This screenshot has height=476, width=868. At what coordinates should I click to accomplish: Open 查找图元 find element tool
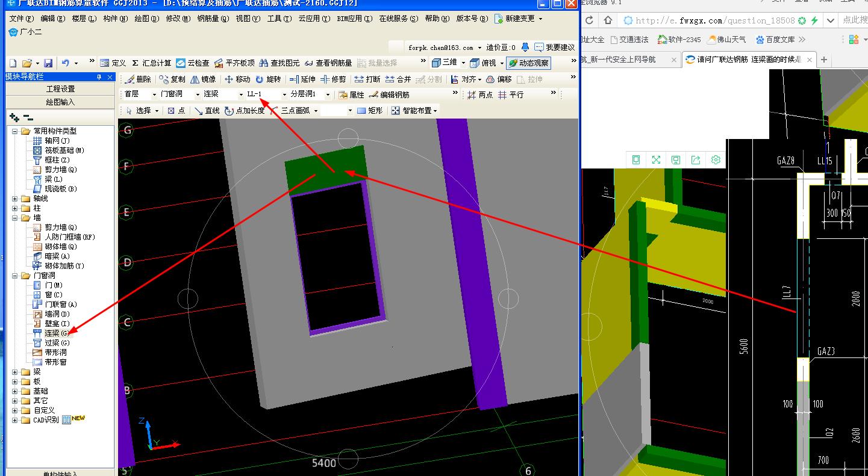[x=279, y=63]
